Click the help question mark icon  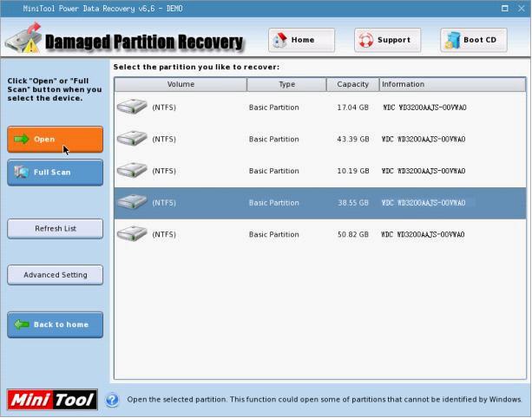(112, 400)
